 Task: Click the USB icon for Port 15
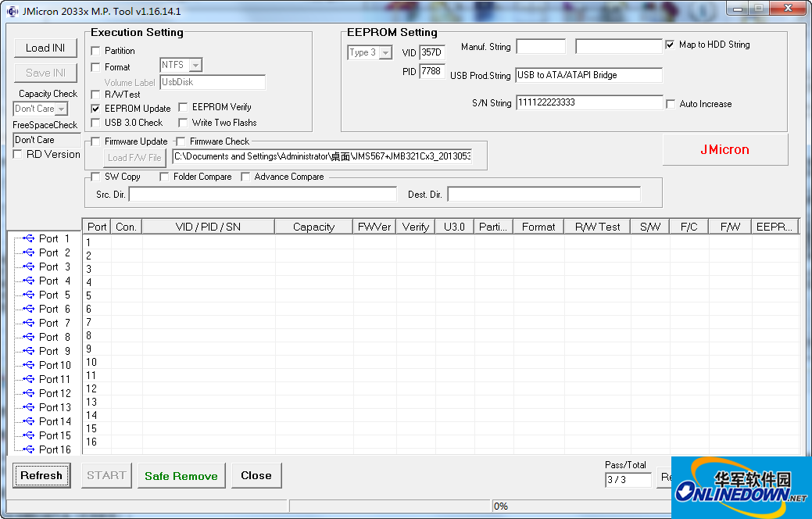(x=28, y=435)
